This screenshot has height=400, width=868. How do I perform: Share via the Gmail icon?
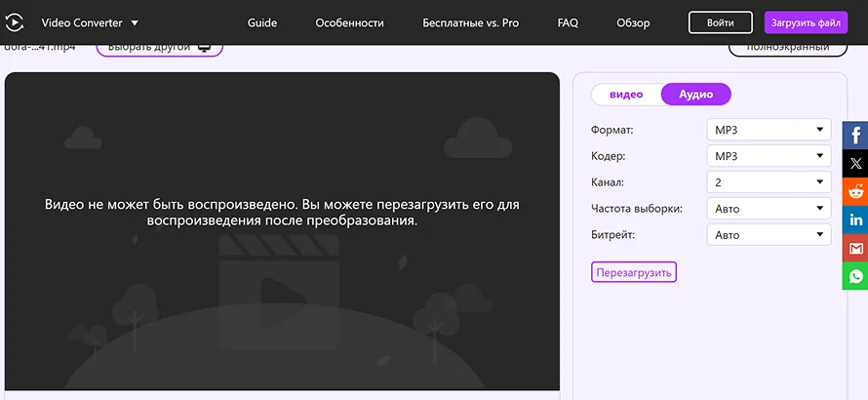(x=855, y=249)
